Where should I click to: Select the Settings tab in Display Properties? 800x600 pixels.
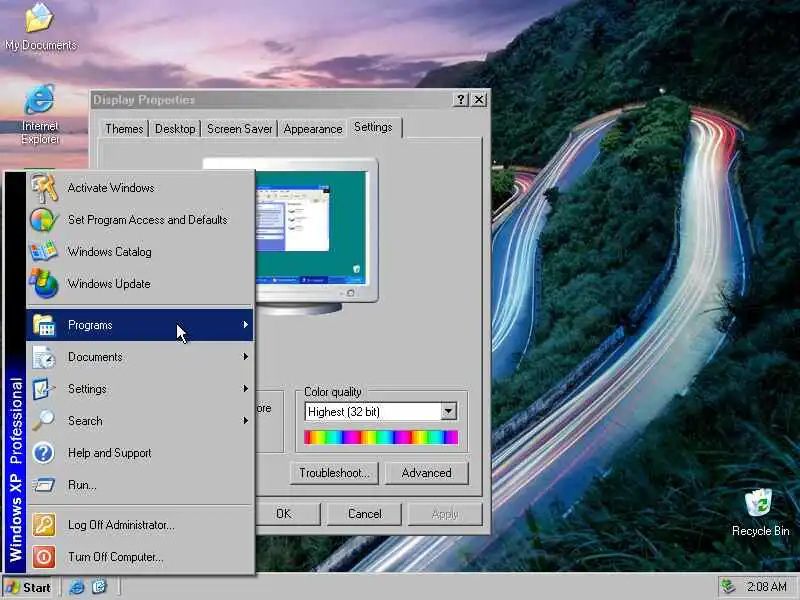(x=373, y=127)
